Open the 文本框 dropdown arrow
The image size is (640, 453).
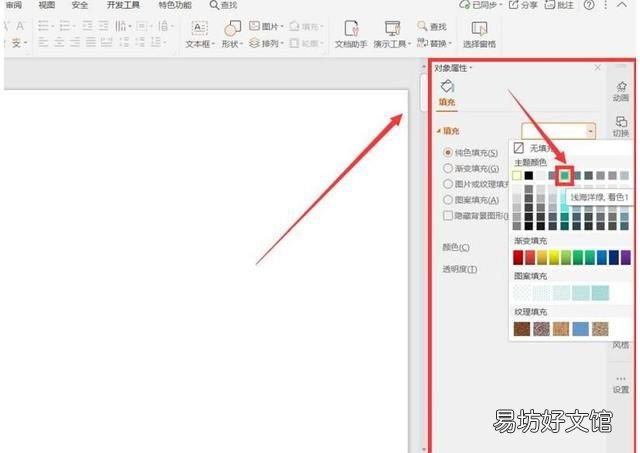[213, 44]
